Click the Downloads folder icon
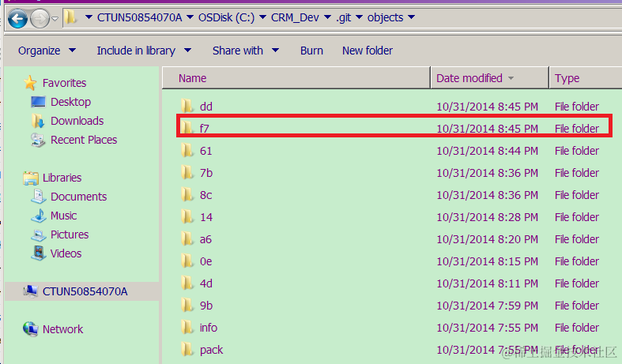The height and width of the screenshot is (364, 622). click(38, 121)
